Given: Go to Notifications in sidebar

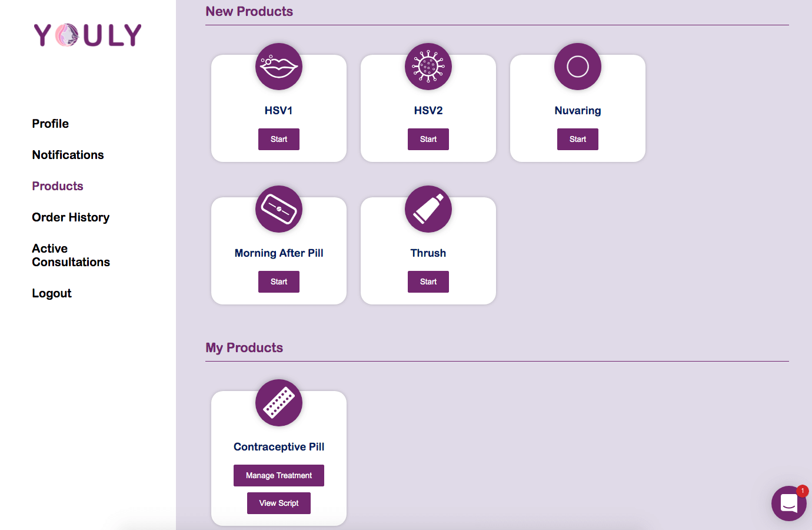Looking at the screenshot, I should click(x=68, y=155).
